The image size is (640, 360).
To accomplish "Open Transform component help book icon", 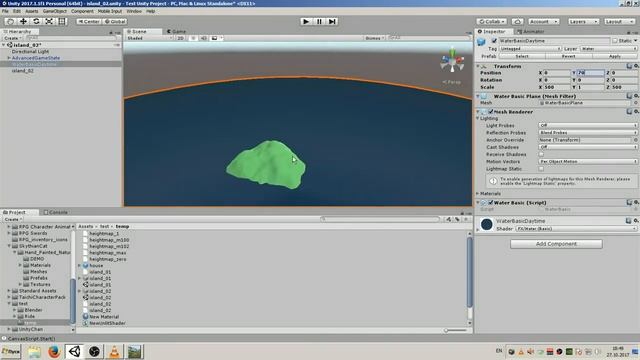I will (x=629, y=66).
